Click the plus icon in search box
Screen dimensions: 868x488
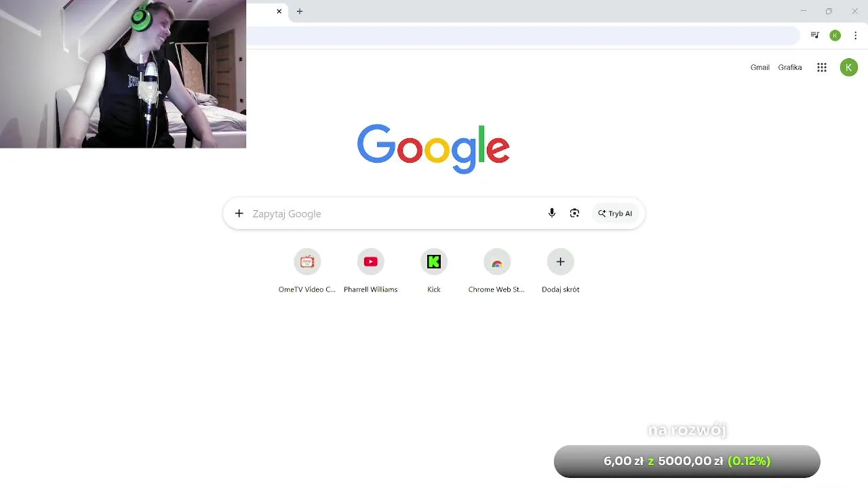[239, 213]
